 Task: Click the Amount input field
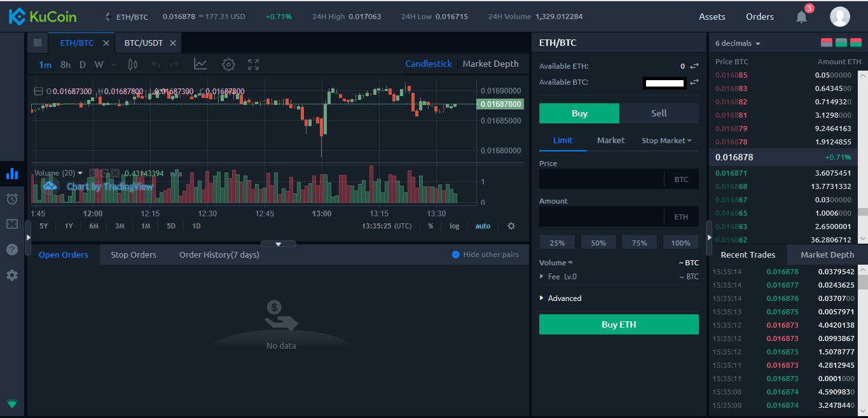(619, 216)
